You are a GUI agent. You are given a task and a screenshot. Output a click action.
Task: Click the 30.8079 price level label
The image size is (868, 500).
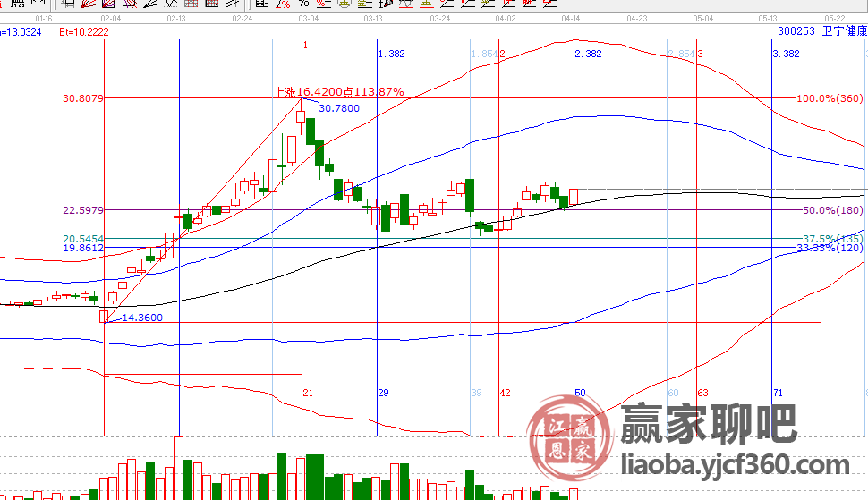point(83,98)
